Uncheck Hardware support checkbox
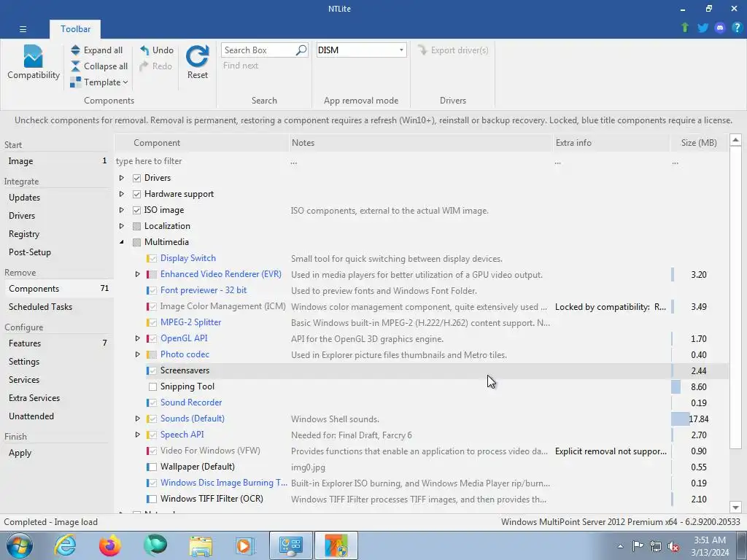Screen dimensions: 747x560 click(x=136, y=194)
